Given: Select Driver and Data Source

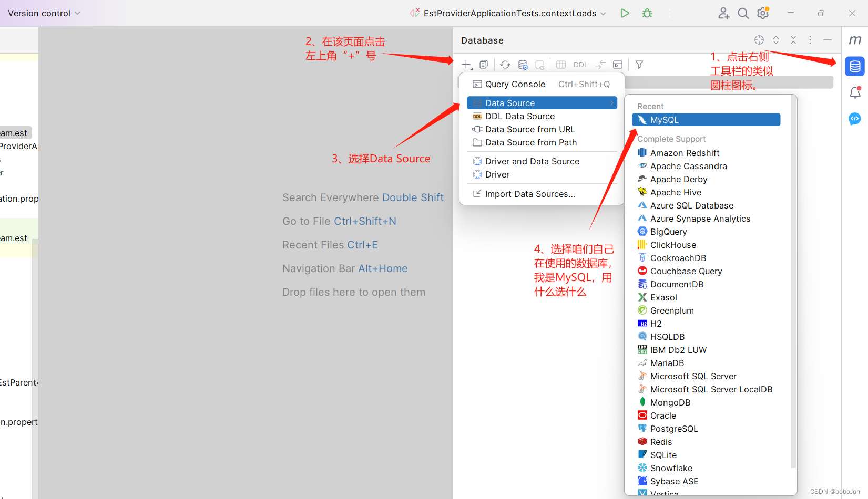Looking at the screenshot, I should tap(542, 161).
